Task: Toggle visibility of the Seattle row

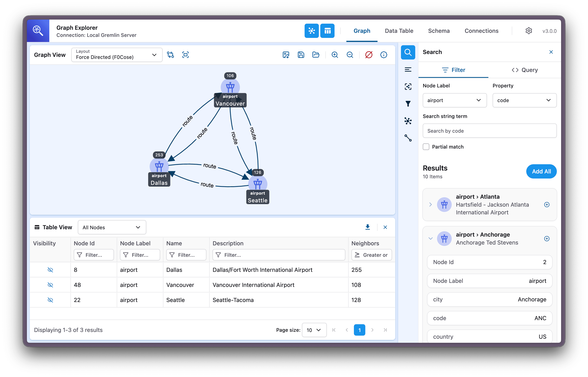Action: point(50,300)
